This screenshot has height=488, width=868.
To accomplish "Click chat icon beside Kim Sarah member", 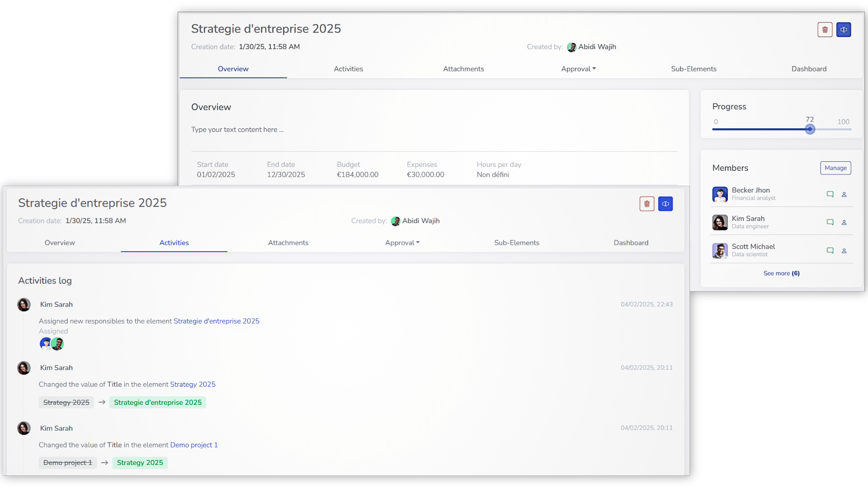I will (830, 222).
